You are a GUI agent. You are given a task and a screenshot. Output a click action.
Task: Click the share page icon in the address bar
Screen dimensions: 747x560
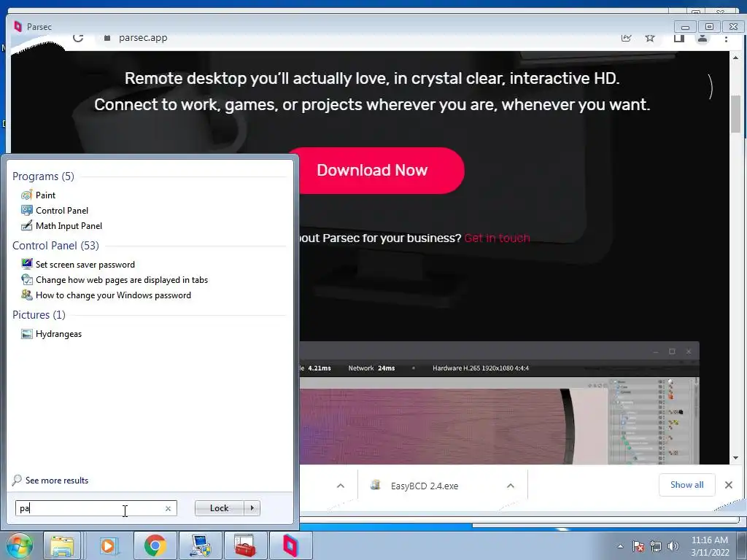(x=627, y=38)
